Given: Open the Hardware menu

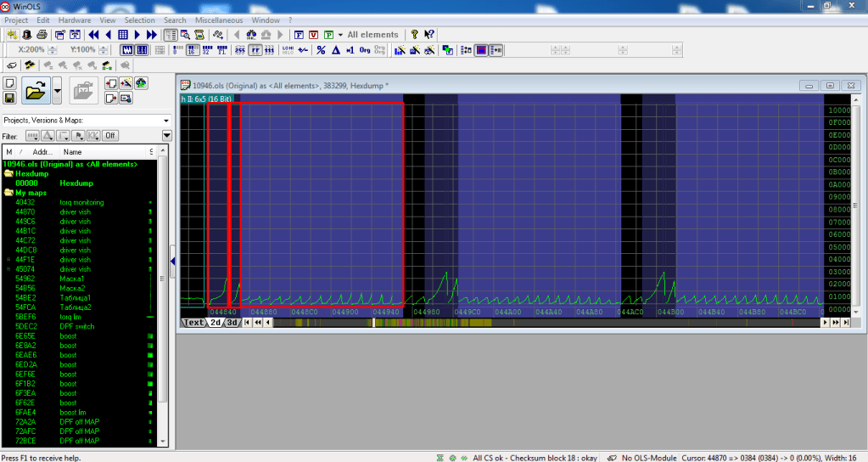Looking at the screenshot, I should point(75,20).
